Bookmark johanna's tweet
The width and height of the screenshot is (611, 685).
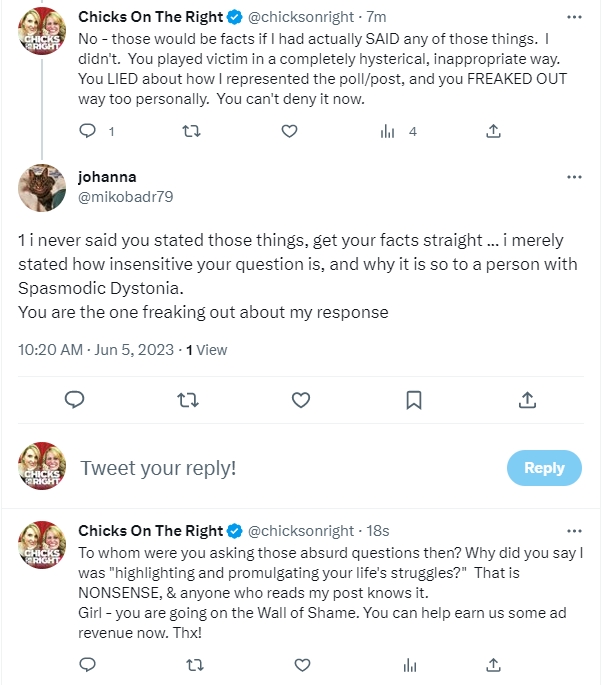coord(413,400)
